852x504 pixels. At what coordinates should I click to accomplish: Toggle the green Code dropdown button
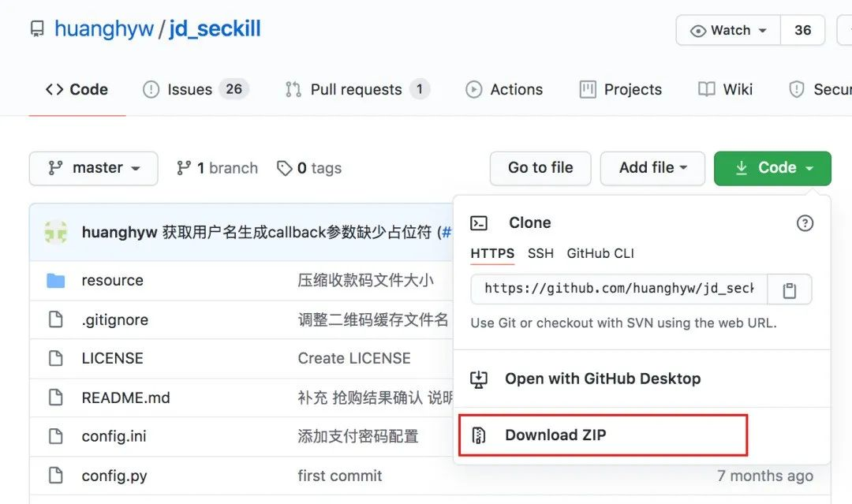click(x=772, y=168)
